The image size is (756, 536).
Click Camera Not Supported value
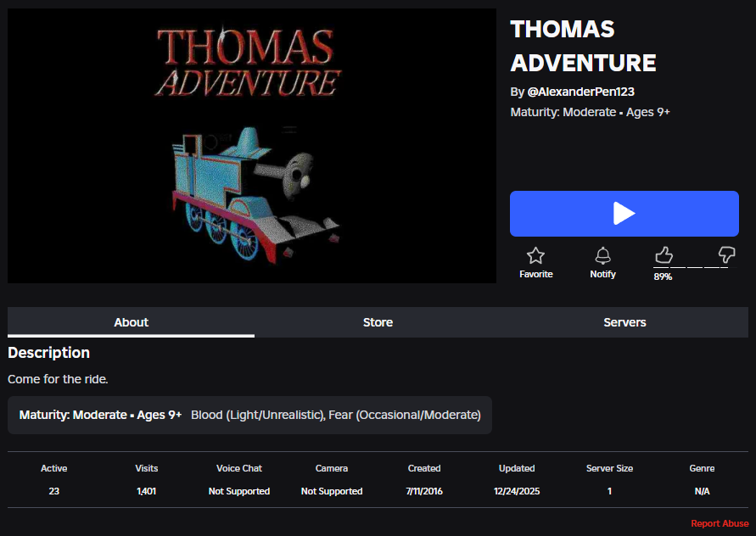[x=332, y=491]
